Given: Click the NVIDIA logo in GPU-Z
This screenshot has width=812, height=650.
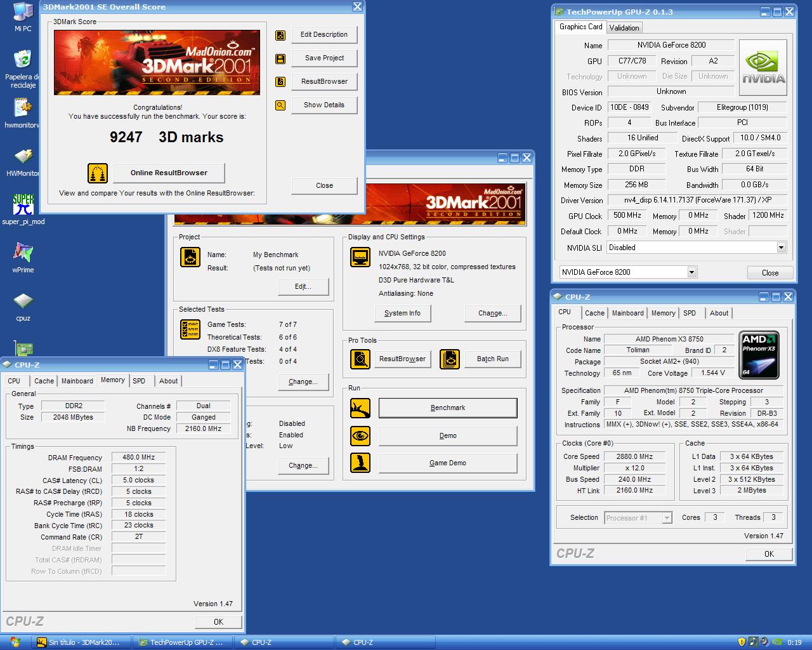Looking at the screenshot, I should [764, 68].
